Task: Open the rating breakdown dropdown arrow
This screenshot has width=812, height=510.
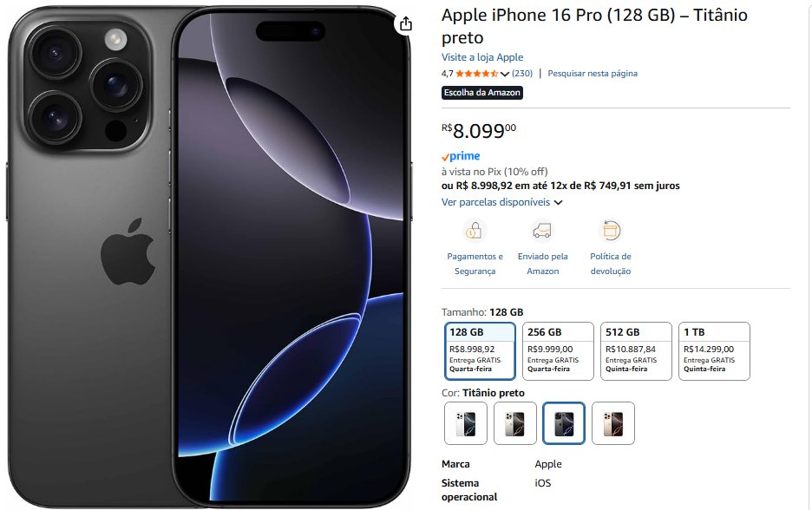Action: pyautogui.click(x=505, y=74)
